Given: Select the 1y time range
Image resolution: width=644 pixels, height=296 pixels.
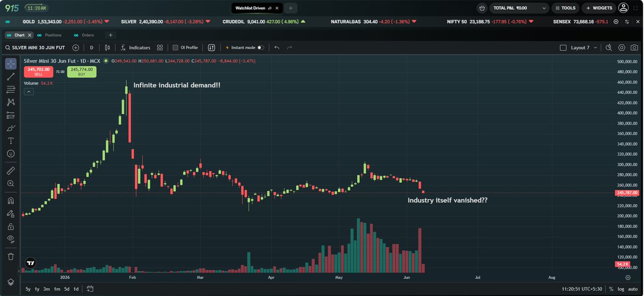Looking at the screenshot, I should 37,289.
